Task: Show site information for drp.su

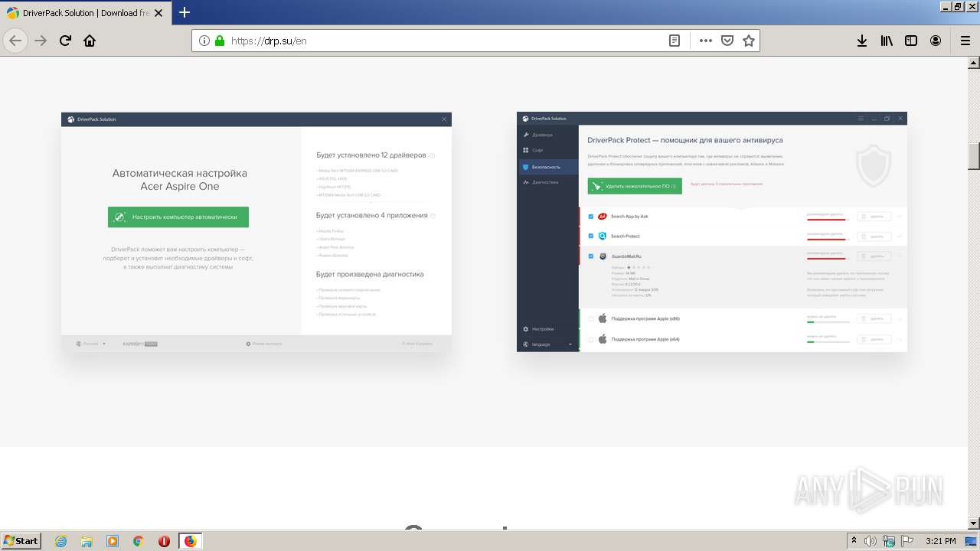Action: tap(204, 41)
